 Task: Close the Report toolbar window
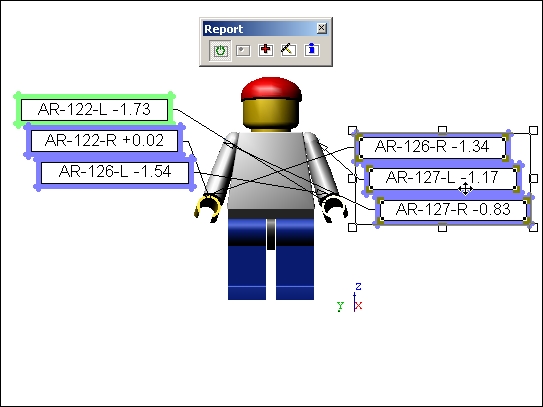point(321,28)
